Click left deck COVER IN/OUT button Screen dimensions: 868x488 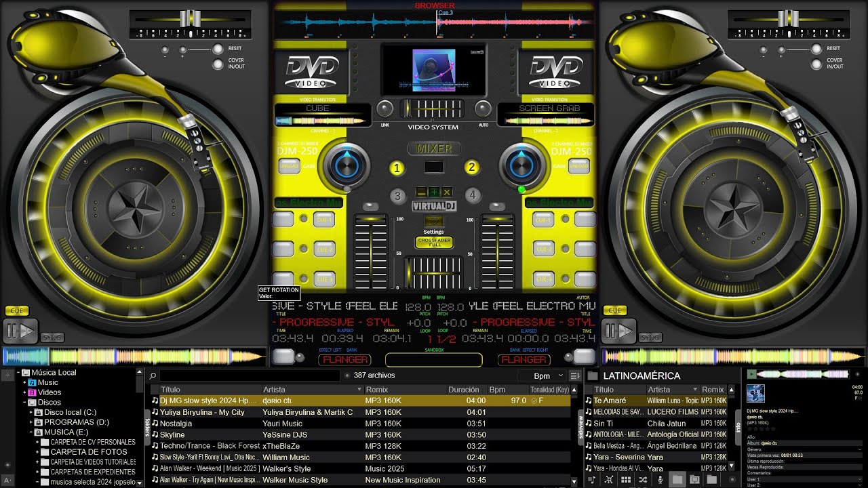[218, 64]
